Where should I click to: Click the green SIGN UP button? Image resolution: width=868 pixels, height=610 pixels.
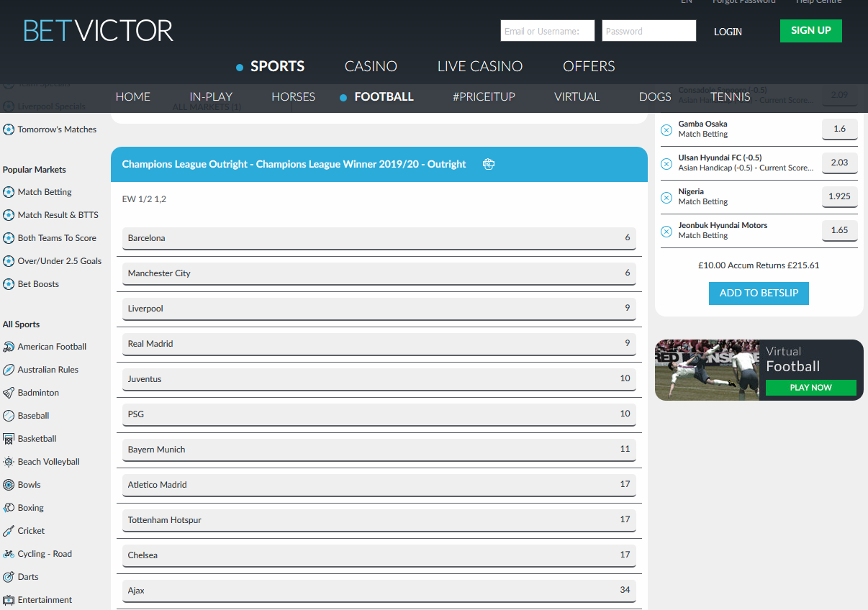pos(811,30)
